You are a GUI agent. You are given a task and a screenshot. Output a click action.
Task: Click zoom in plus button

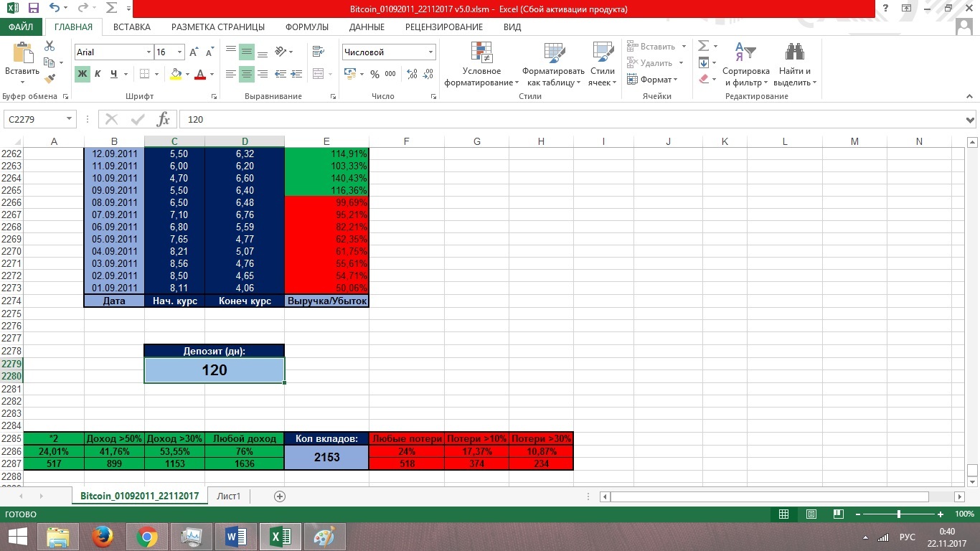[941, 514]
